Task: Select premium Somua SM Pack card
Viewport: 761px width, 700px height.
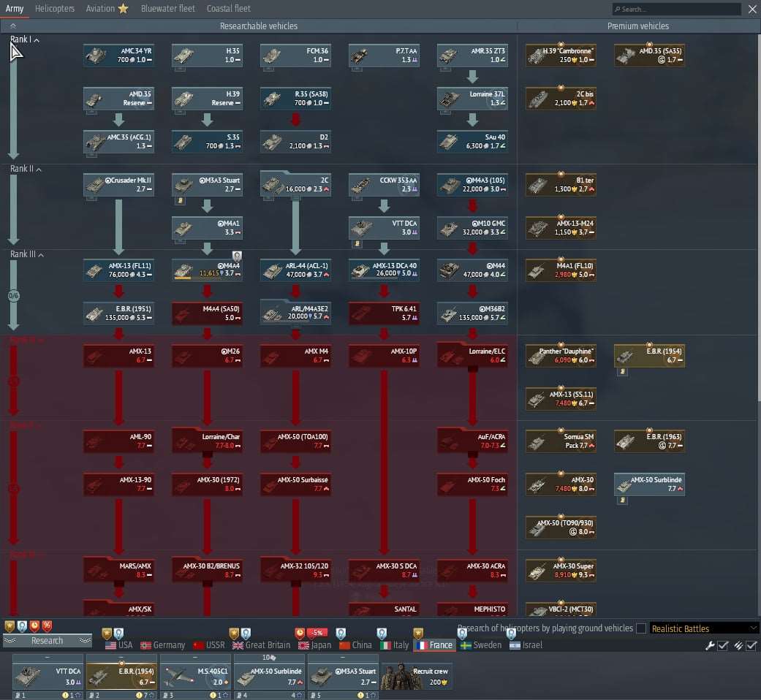Action: point(561,441)
